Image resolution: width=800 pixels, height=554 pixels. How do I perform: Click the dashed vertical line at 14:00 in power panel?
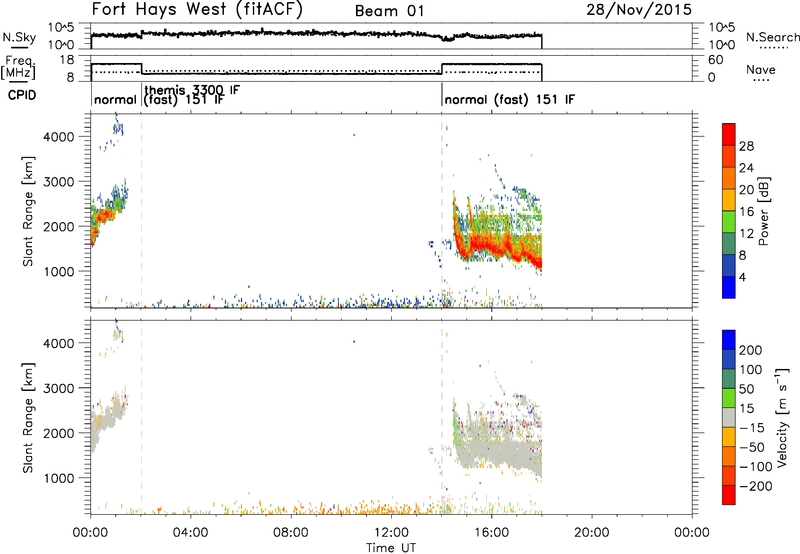[442, 211]
